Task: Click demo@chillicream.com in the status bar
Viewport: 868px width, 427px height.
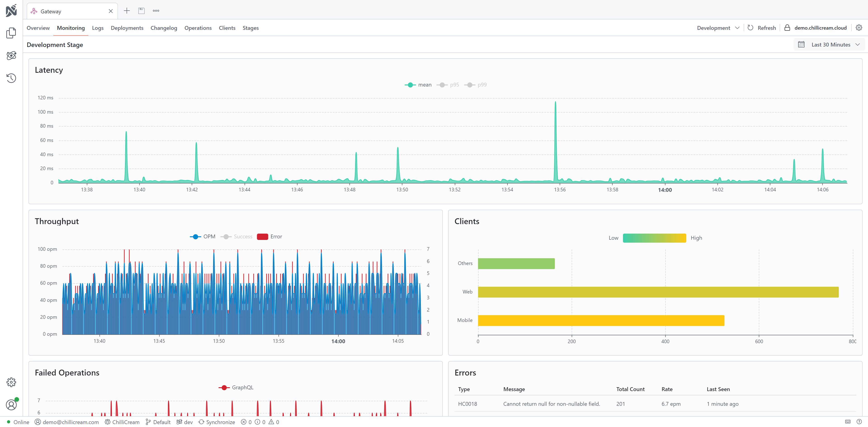Action: tap(71, 422)
